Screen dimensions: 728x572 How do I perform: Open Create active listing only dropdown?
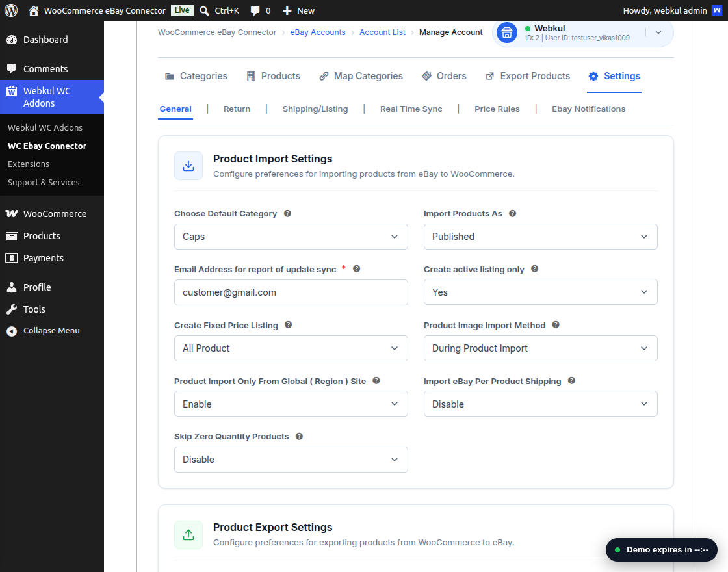540,292
